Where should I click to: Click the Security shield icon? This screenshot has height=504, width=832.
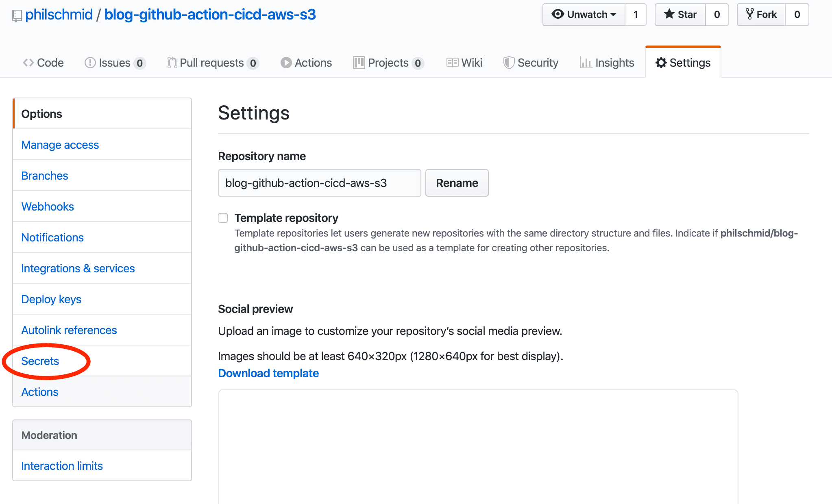coord(509,63)
